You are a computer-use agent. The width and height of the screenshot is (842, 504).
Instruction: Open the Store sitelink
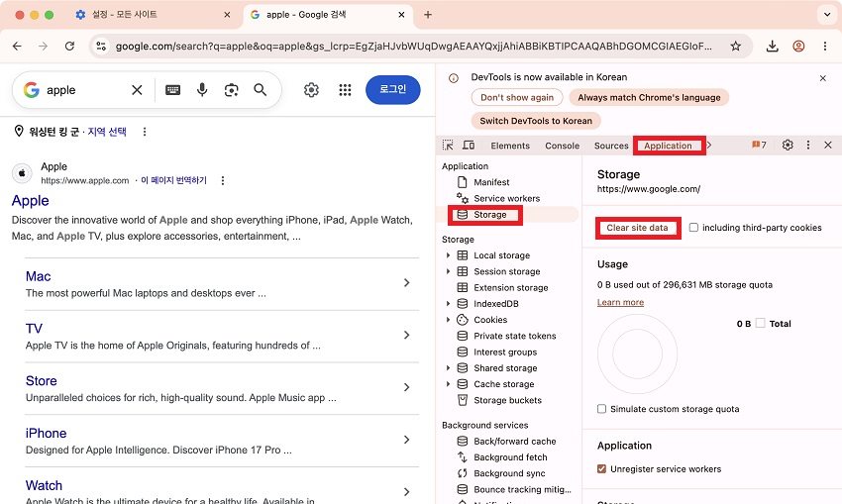pos(42,381)
